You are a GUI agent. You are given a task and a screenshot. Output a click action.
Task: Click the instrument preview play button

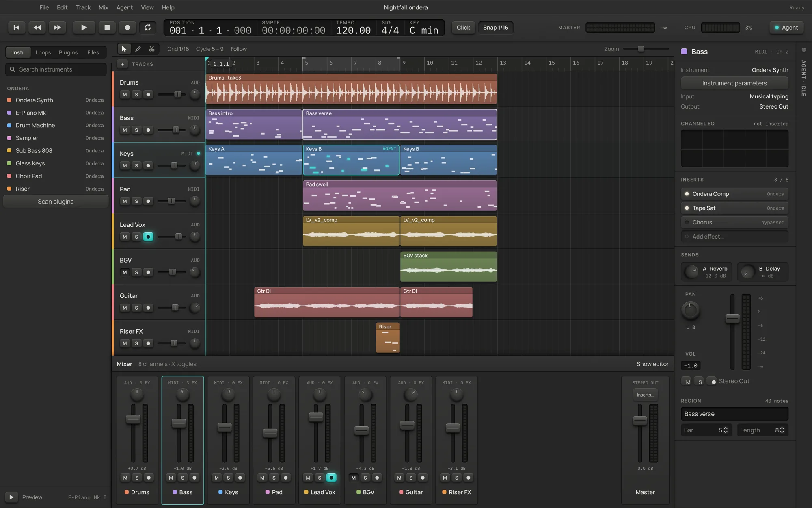(x=11, y=497)
